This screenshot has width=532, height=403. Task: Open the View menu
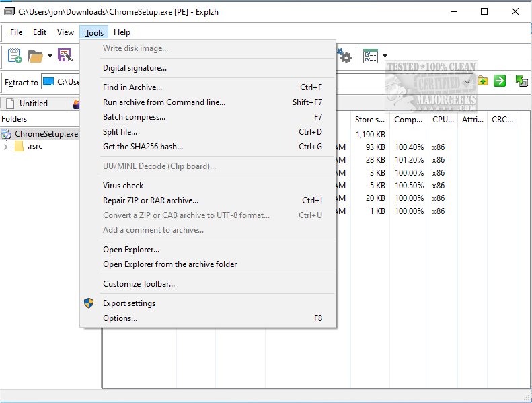pos(65,32)
